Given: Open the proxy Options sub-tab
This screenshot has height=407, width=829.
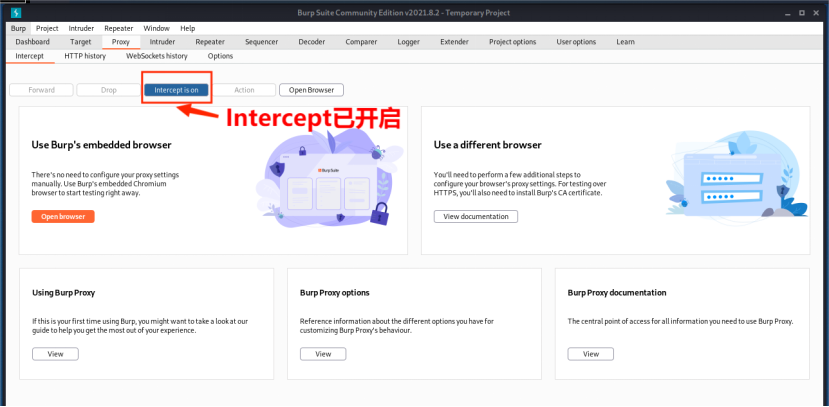Looking at the screenshot, I should 220,56.
